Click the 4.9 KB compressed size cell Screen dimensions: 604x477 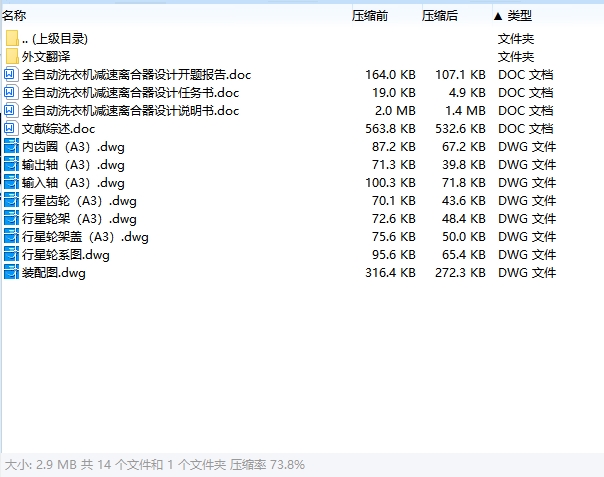(467, 93)
